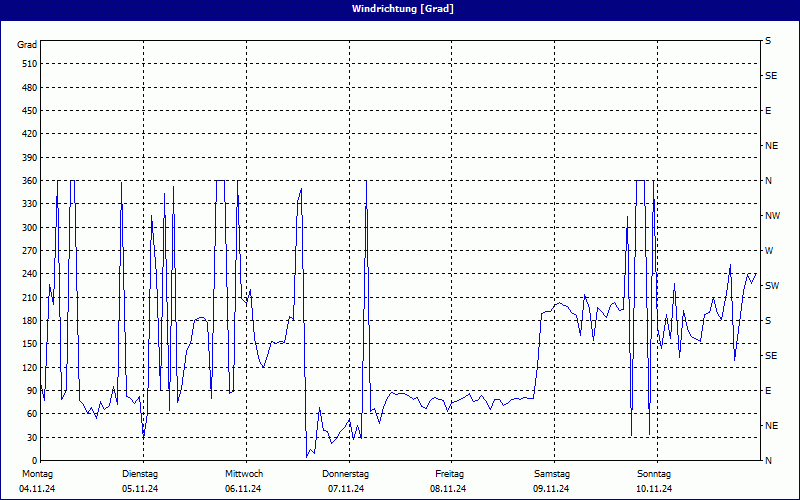Click the NW compass label on right axis
The width and height of the screenshot is (800, 500).
[x=772, y=216]
